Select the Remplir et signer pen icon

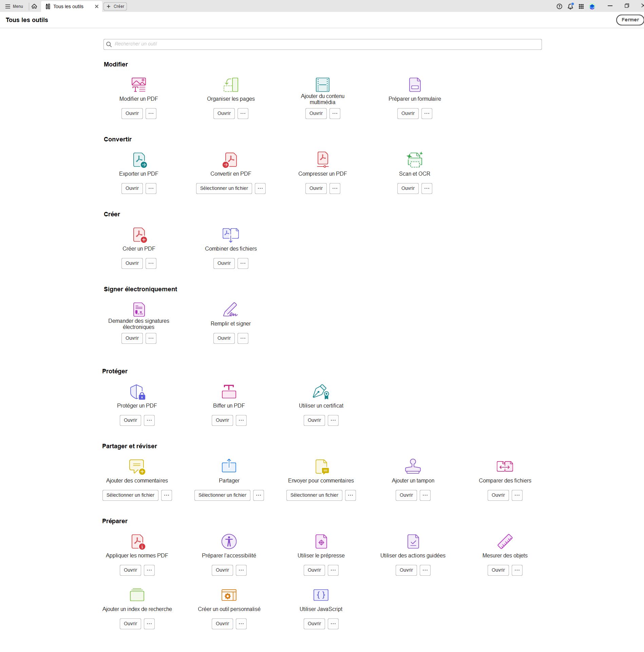pos(230,310)
